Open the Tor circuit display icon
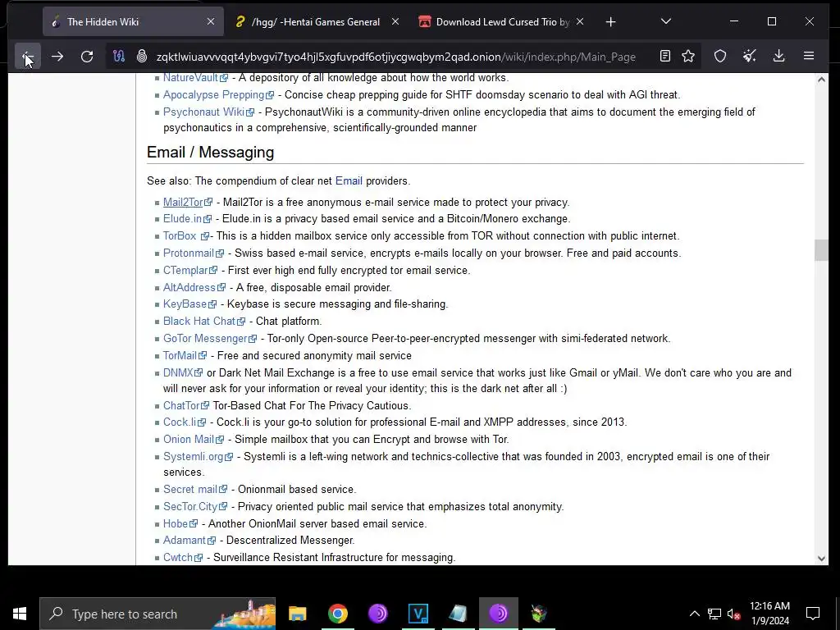 119,57
